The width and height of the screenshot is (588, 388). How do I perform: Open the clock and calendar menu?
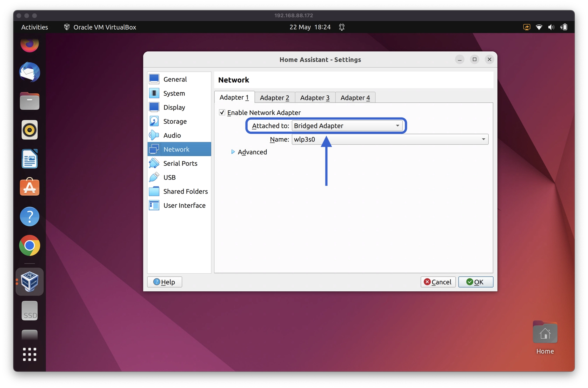click(x=310, y=27)
